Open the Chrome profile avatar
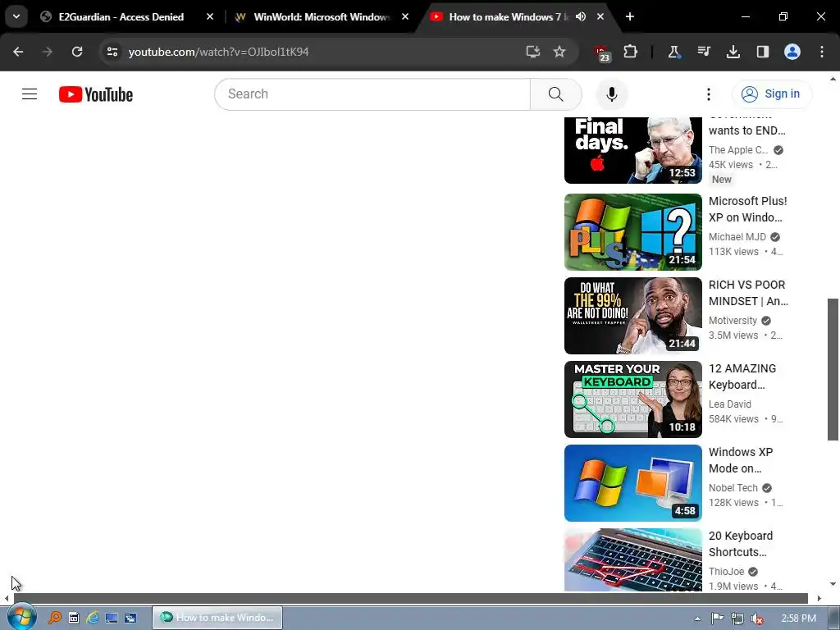 point(792,52)
